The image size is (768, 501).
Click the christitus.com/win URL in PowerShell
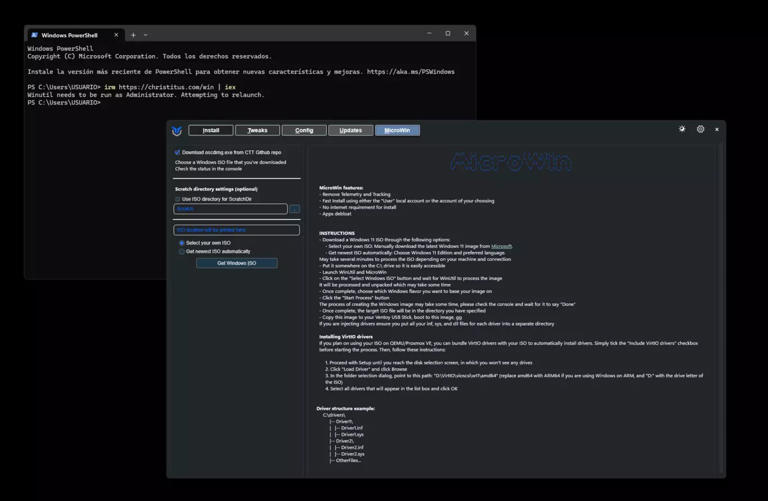166,87
